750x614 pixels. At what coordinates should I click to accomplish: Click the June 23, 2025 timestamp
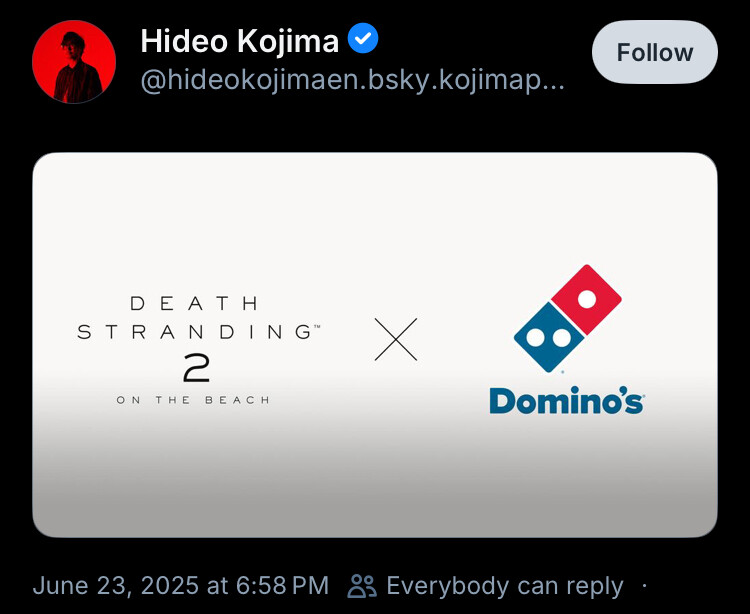click(x=181, y=586)
